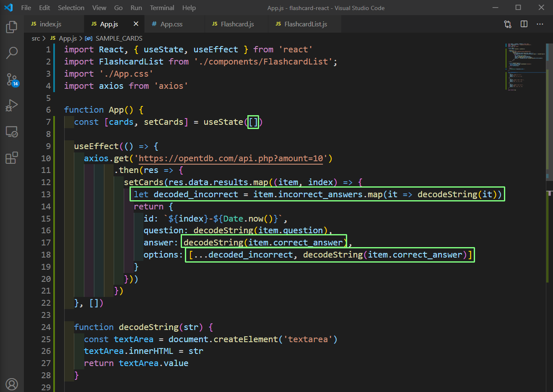Split the editor to the right
Viewport: 553px width, 392px height.
524,24
